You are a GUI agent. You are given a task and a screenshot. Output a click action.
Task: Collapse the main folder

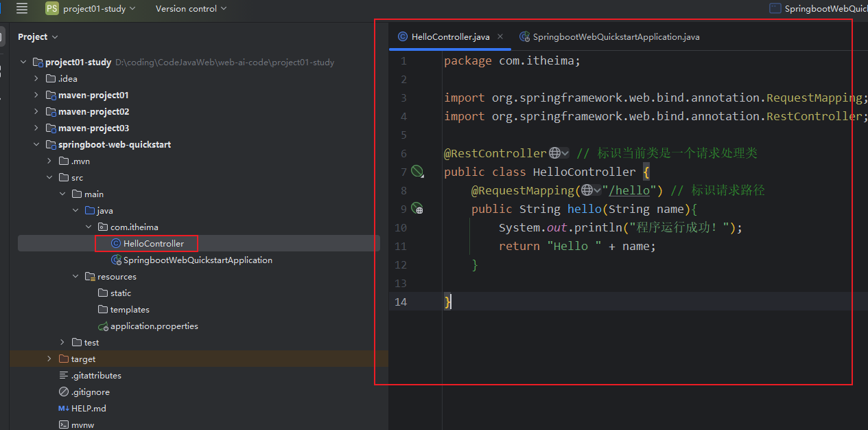click(x=62, y=194)
